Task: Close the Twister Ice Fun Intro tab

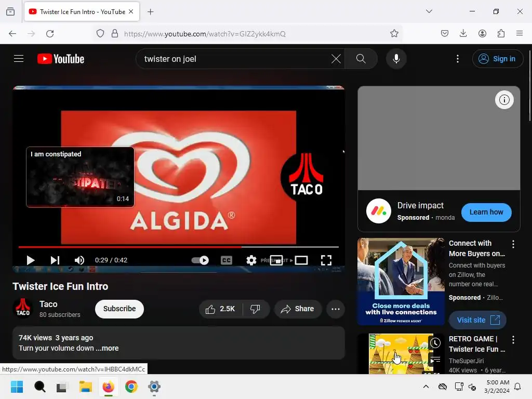Action: [131, 11]
